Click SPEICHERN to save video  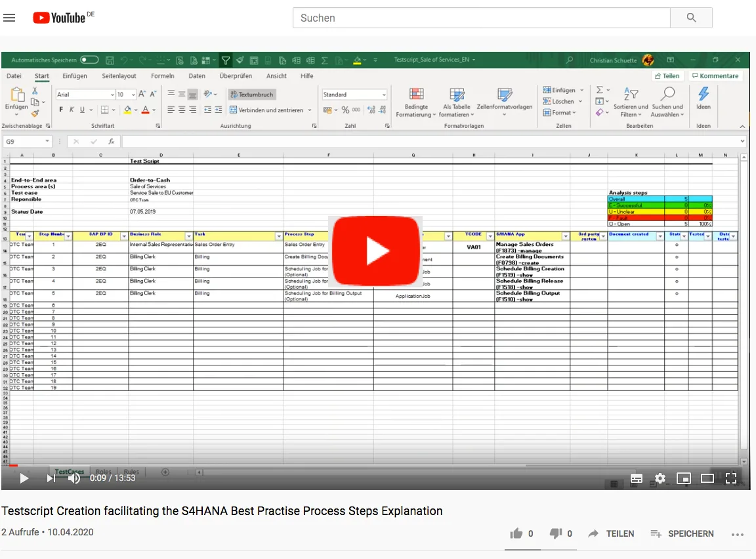[x=682, y=533]
